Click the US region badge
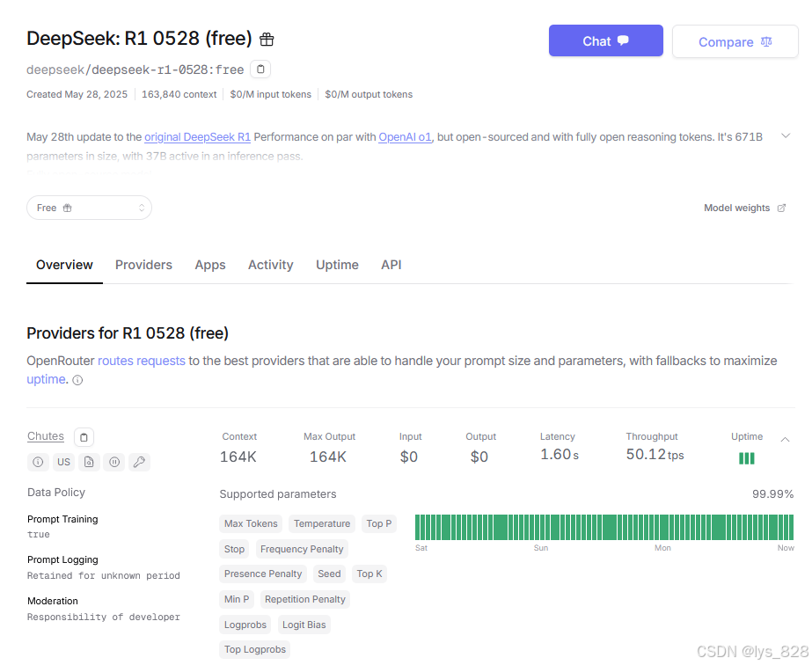This screenshot has width=812, height=665. point(63,462)
